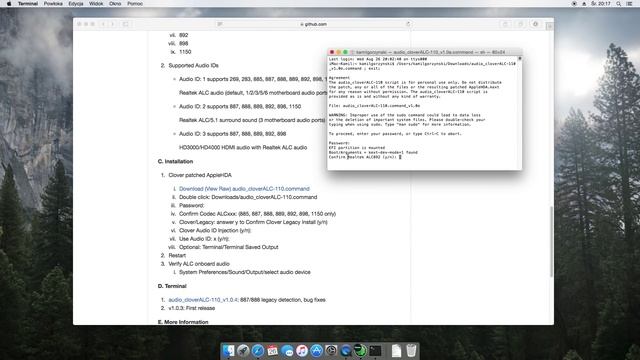Zoom the Terminal window with green button
The image size is (640, 360).
pyautogui.click(x=345, y=52)
